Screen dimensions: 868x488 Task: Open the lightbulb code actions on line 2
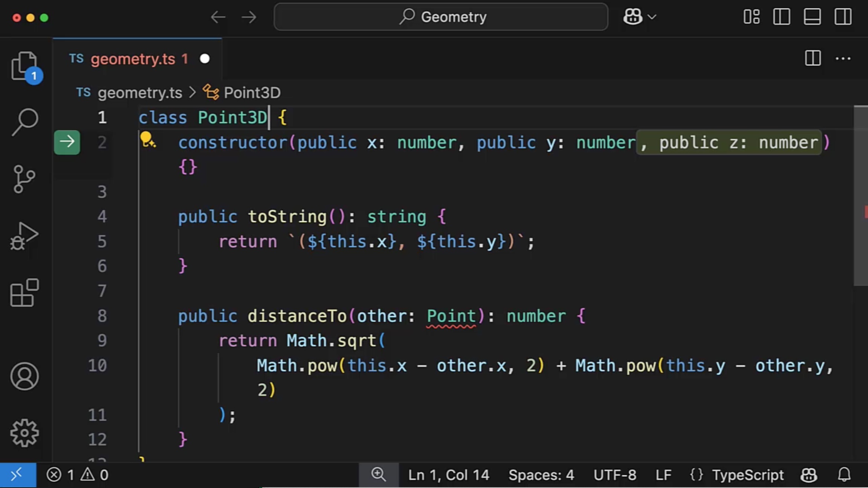coord(147,140)
